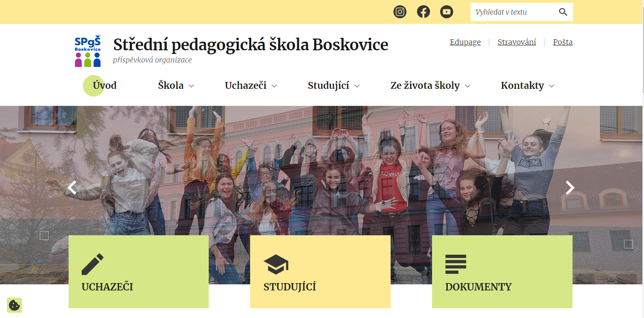Click the graduation cap icon in Studující tile
This screenshot has width=644, height=318.
point(276,264)
